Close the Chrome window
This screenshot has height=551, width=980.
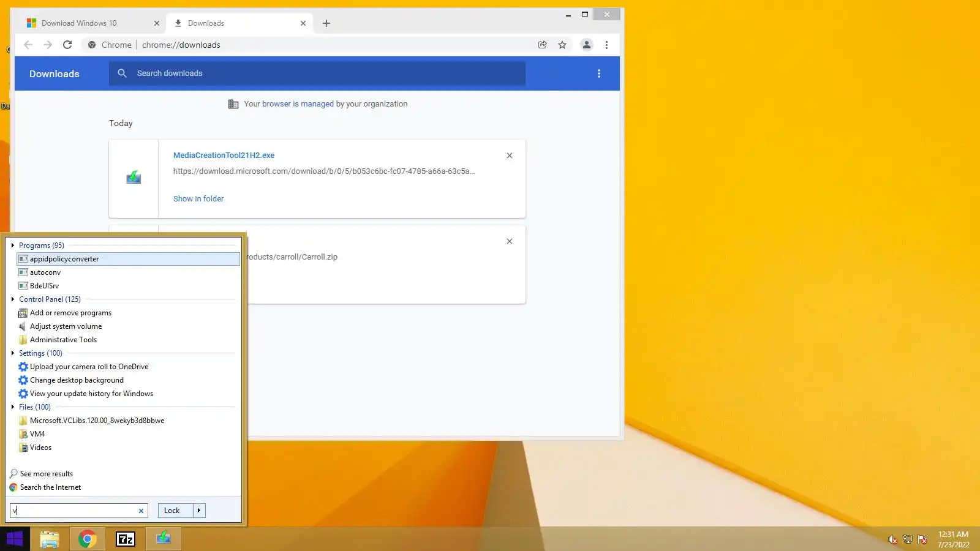(607, 14)
